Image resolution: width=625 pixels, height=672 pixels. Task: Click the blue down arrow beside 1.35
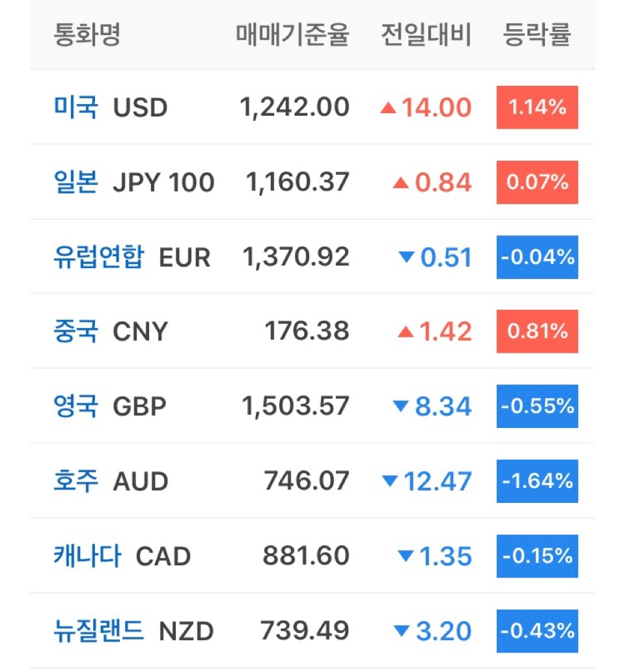click(x=406, y=556)
